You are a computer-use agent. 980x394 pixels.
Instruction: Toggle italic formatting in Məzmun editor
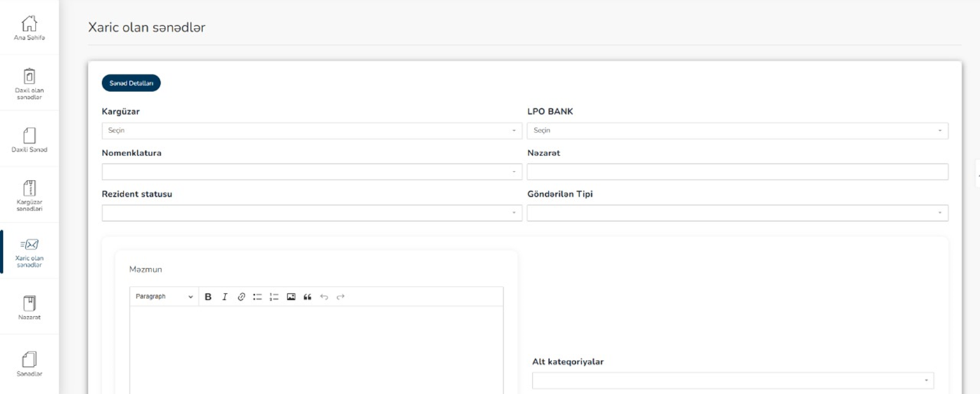point(225,297)
